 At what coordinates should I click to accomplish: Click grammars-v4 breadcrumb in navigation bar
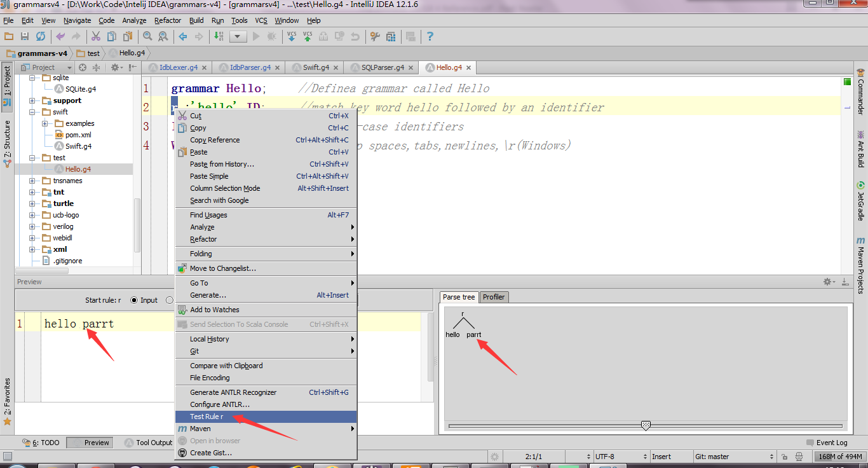[x=36, y=53]
